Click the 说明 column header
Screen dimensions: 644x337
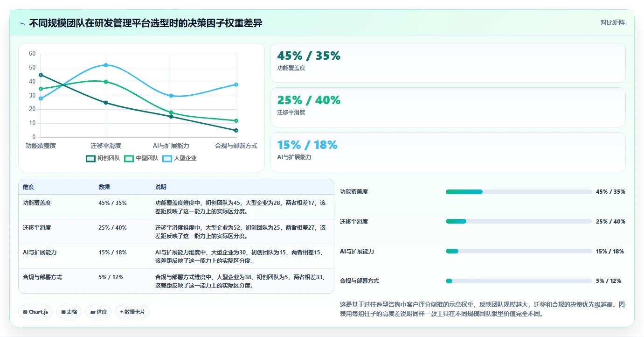[x=161, y=187]
